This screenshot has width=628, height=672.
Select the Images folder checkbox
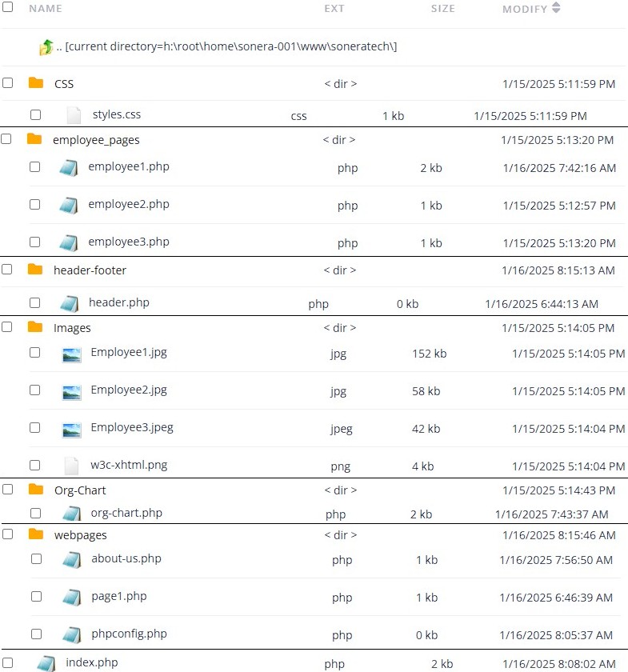coord(8,327)
